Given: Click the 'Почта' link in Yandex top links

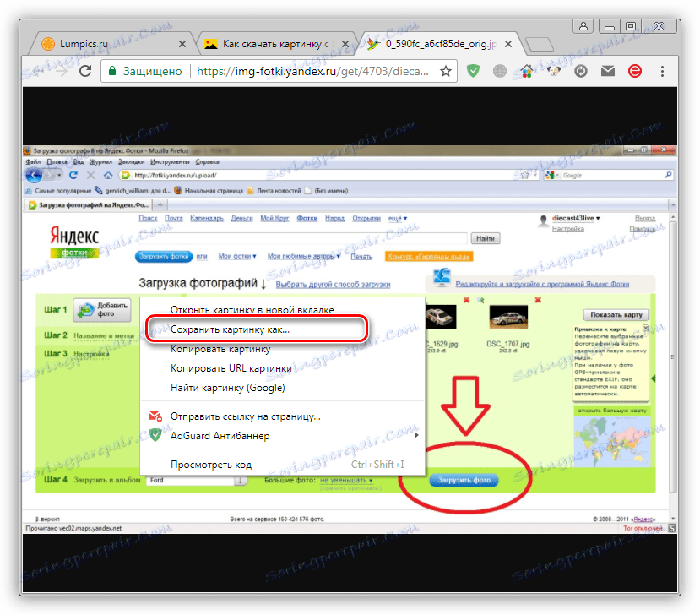Looking at the screenshot, I should 174,219.
